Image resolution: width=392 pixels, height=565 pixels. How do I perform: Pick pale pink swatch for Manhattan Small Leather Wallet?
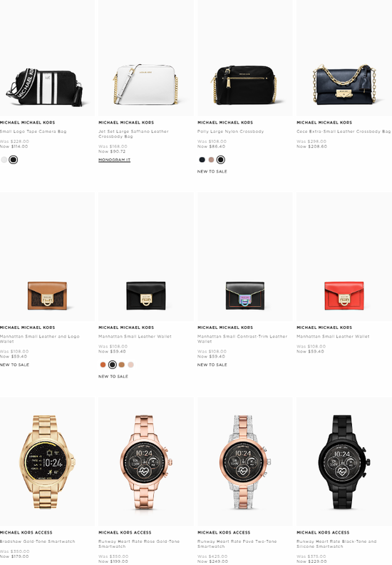pos(131,365)
